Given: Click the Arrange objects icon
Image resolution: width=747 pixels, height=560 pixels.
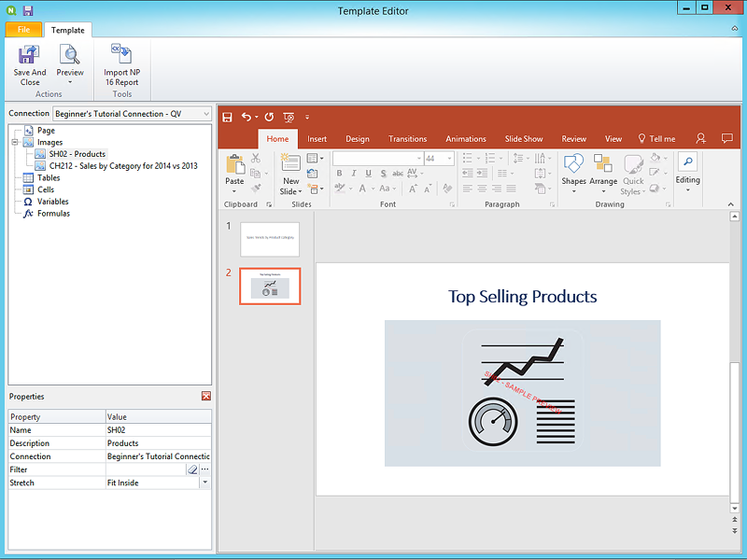Looking at the screenshot, I should pyautogui.click(x=603, y=165).
